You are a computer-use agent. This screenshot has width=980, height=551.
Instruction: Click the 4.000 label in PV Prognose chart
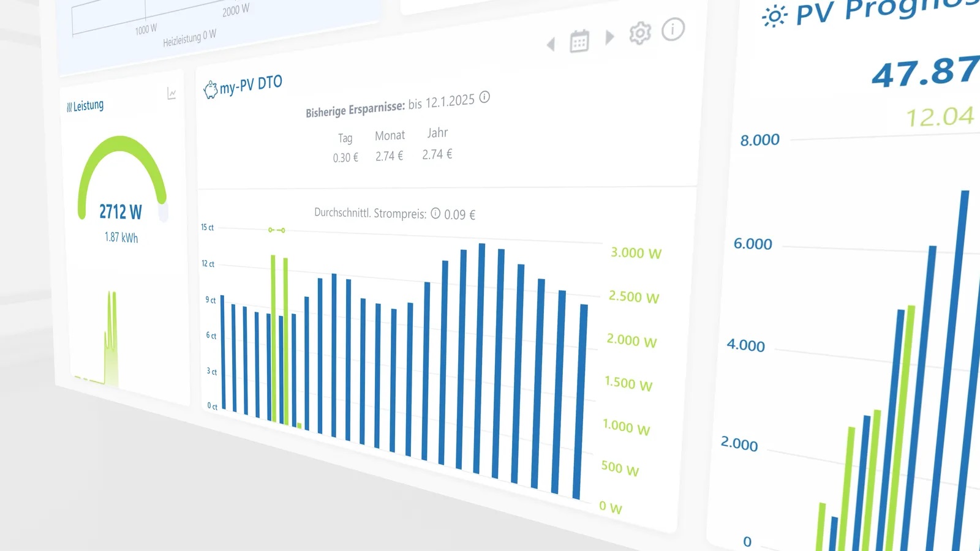745,345
